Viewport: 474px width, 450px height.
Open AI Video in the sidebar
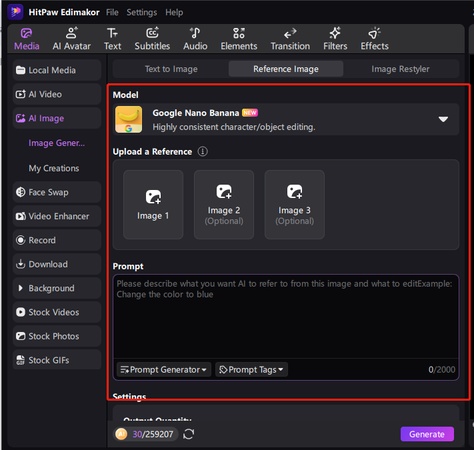coord(57,94)
